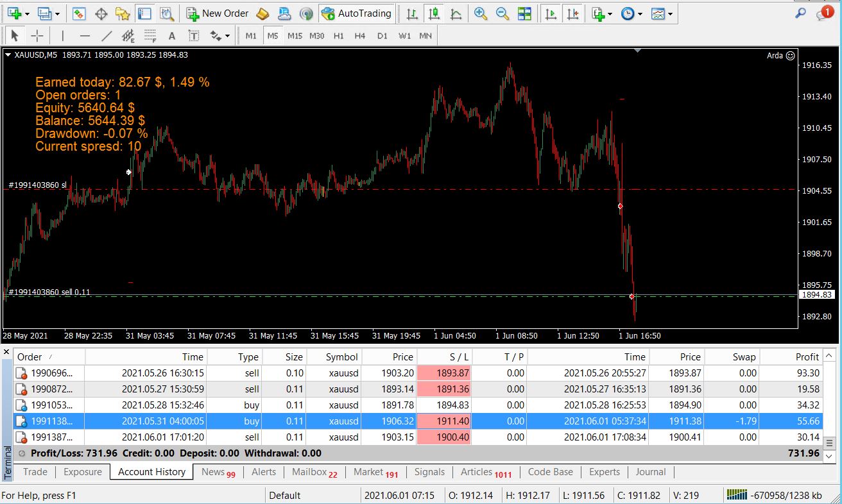Switch timeframe to M30
Image resolution: width=842 pixels, height=504 pixels.
(x=316, y=36)
